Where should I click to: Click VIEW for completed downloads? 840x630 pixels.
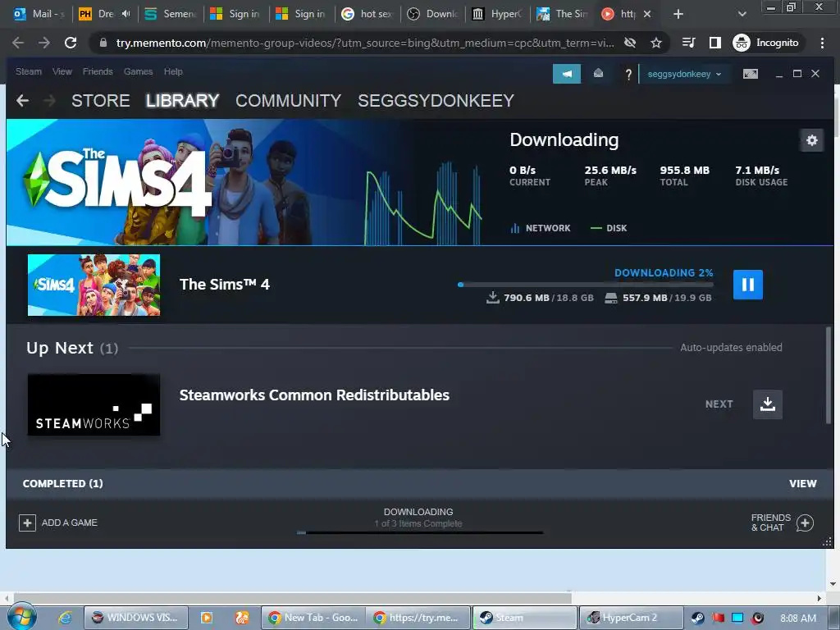(x=802, y=484)
